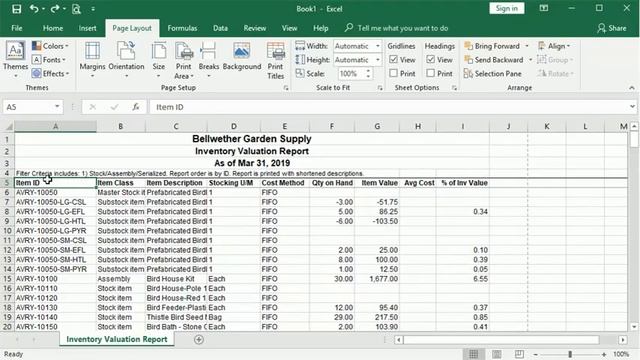Switch to the Formulas tab
Image resolution: width=640 pixels, height=360 pixels.
pyautogui.click(x=182, y=28)
